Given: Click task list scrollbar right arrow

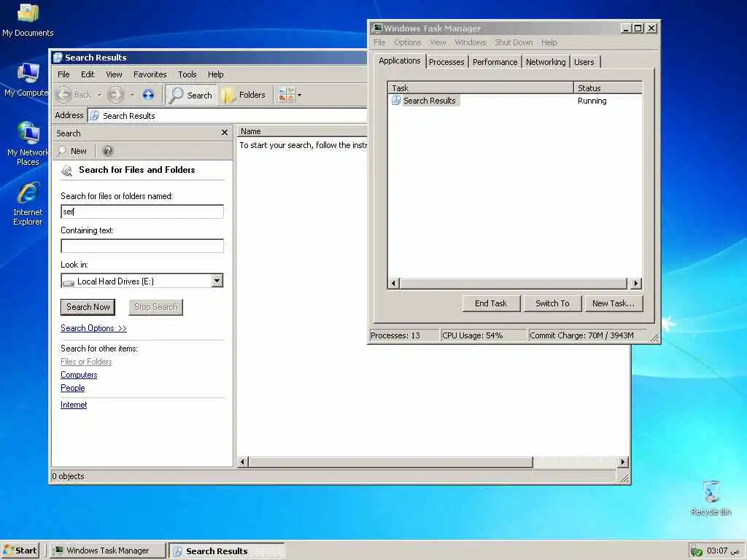Looking at the screenshot, I should click(635, 284).
